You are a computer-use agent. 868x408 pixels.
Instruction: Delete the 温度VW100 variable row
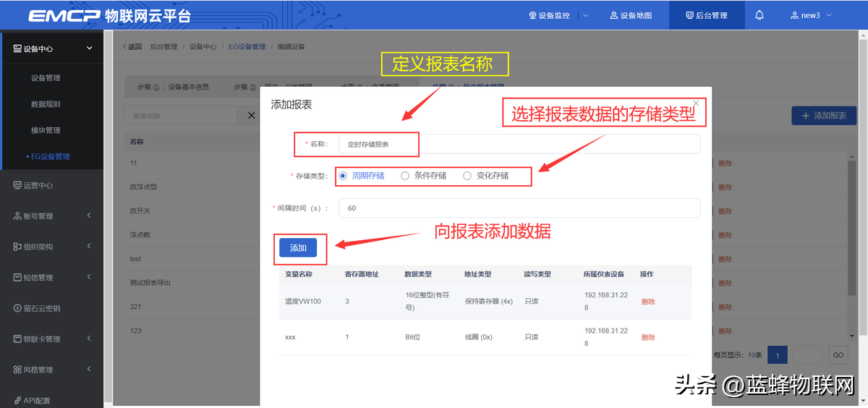coord(648,302)
